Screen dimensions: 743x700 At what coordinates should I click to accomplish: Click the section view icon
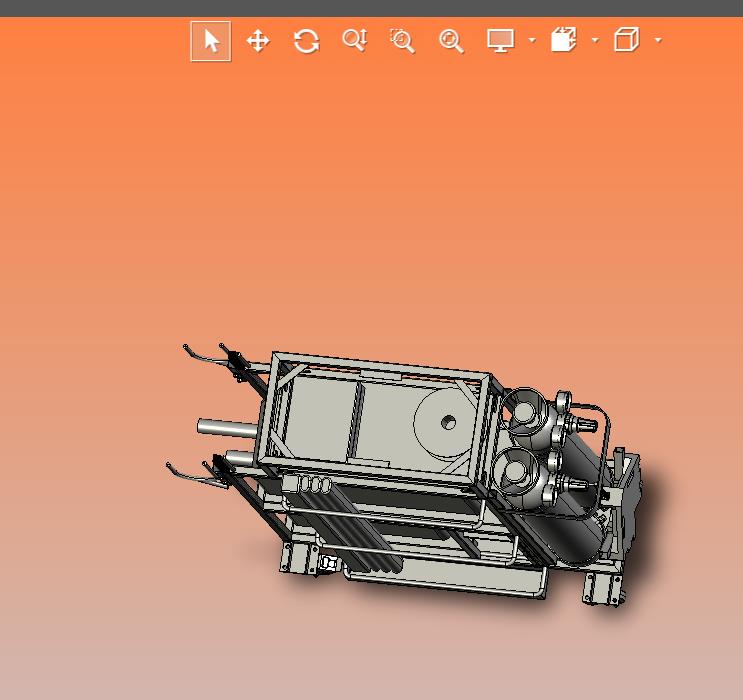pos(563,40)
